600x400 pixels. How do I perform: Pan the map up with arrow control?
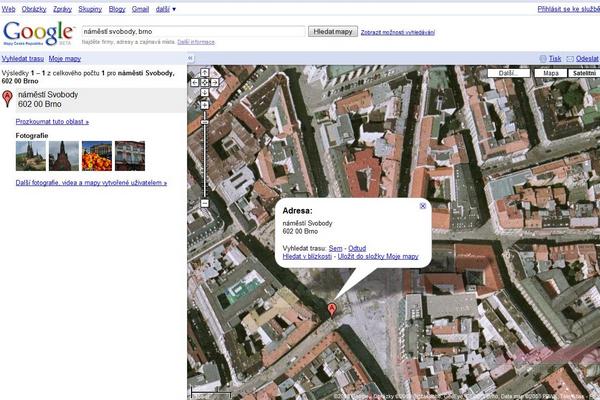(x=204, y=72)
